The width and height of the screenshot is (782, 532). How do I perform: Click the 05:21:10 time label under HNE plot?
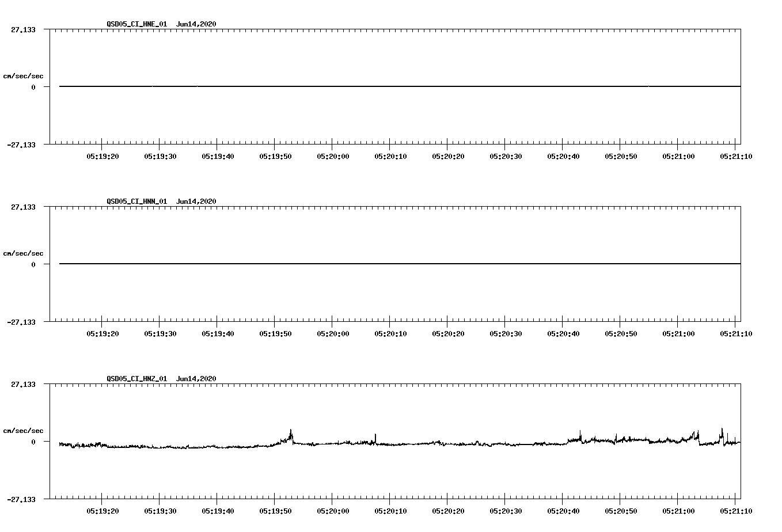coord(736,156)
